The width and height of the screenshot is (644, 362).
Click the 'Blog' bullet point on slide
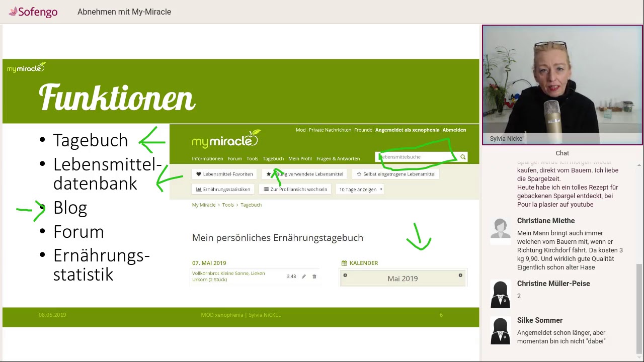[70, 208]
